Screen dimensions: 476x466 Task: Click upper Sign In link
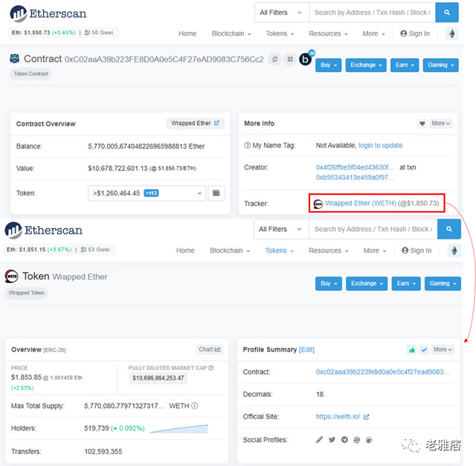click(x=415, y=33)
